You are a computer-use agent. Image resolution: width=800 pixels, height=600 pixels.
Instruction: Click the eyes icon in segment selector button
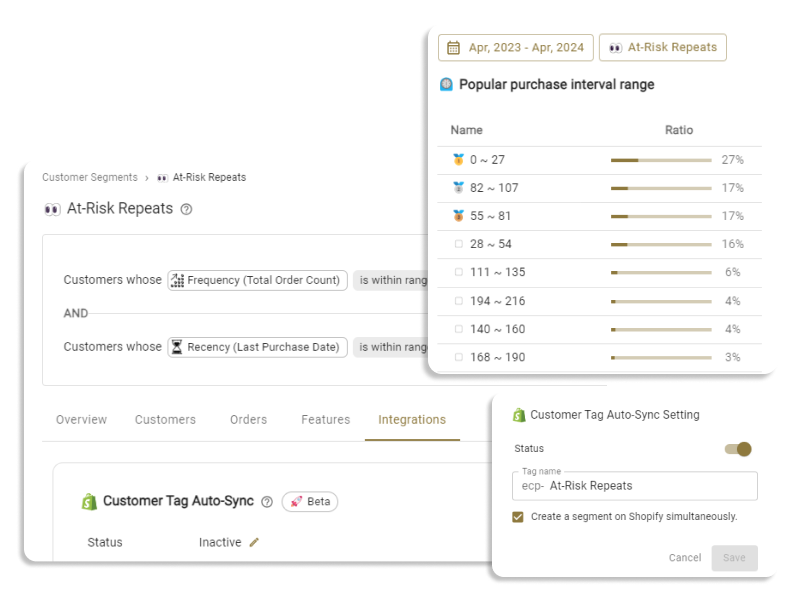615,48
